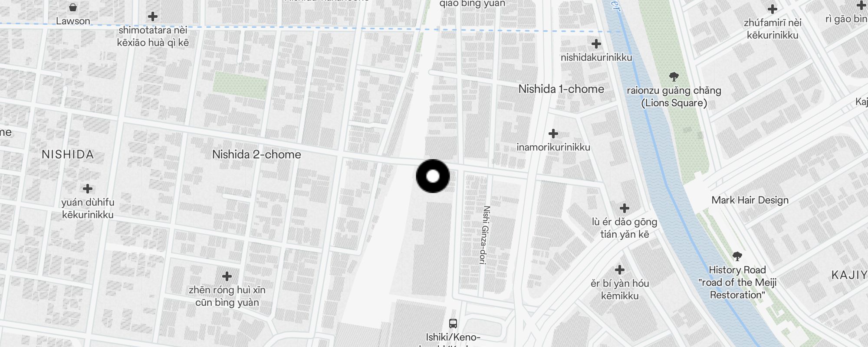Select the shimotatara nèi kēxiāo clinic icon
This screenshot has width=868, height=347.
(152, 16)
